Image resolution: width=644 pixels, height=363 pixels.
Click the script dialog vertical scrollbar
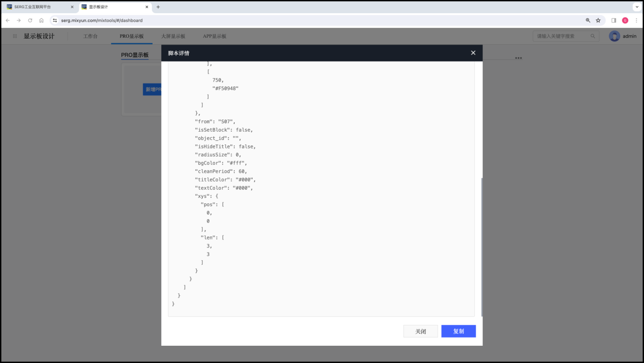481,247
